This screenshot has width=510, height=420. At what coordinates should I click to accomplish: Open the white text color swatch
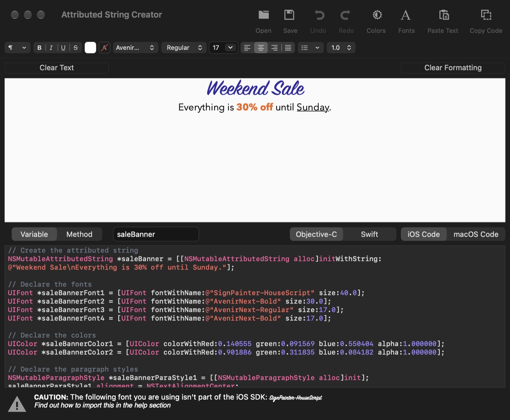click(x=90, y=48)
